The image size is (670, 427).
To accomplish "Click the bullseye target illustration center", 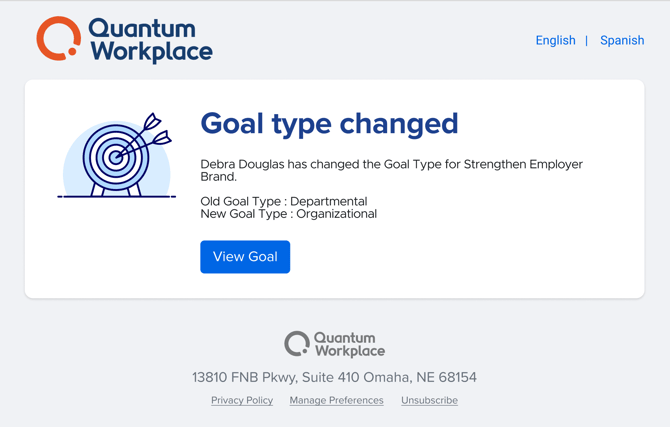I will [x=116, y=157].
